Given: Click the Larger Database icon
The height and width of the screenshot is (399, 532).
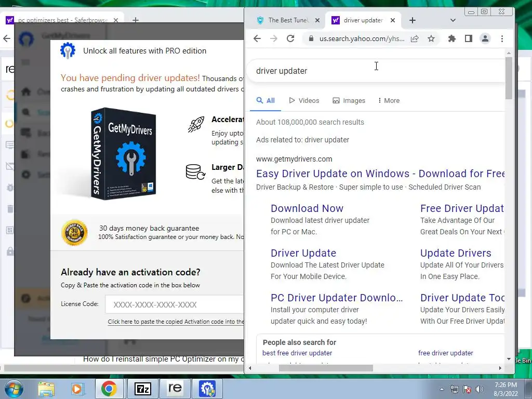Looking at the screenshot, I should coord(195,171).
